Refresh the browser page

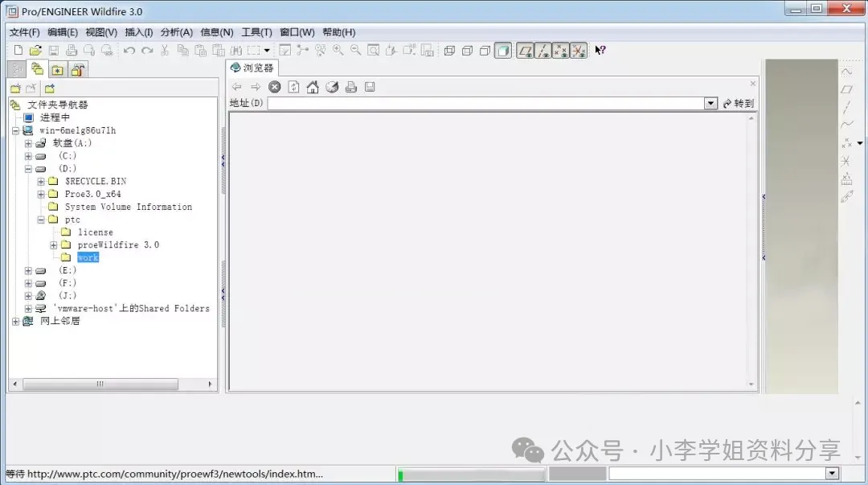(x=294, y=87)
